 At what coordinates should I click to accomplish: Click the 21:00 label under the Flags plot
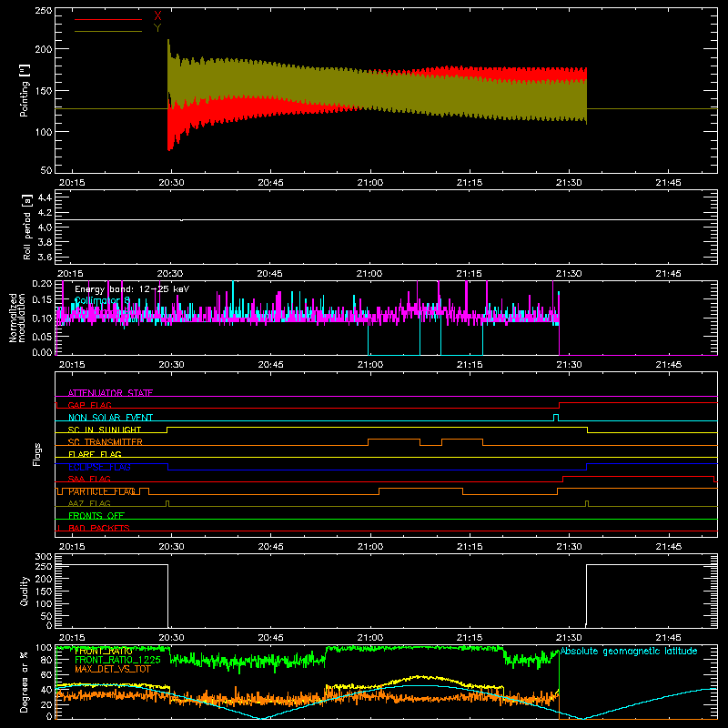pyautogui.click(x=370, y=547)
